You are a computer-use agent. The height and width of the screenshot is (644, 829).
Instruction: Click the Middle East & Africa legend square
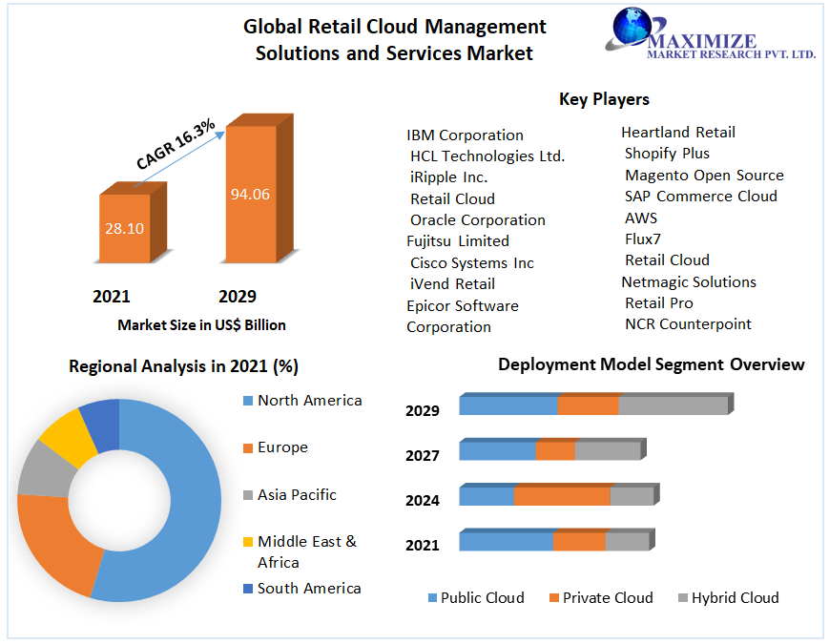248,542
